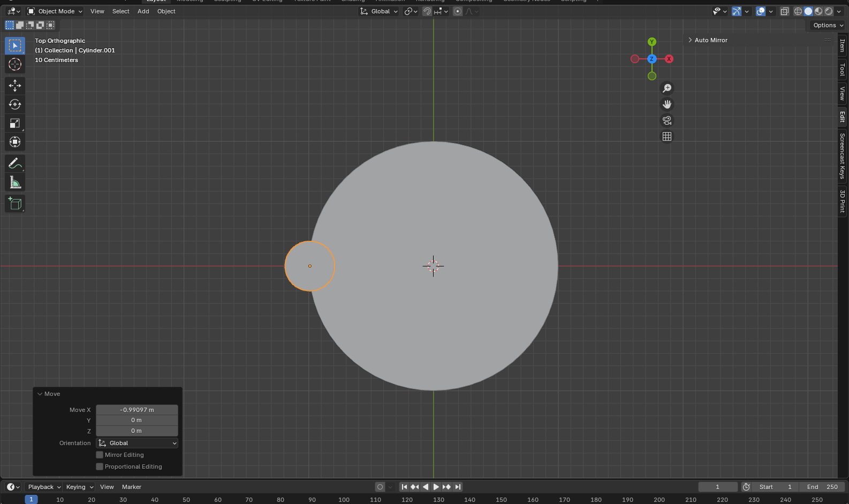849x504 pixels.
Task: Click current frame number field
Action: tap(717, 487)
